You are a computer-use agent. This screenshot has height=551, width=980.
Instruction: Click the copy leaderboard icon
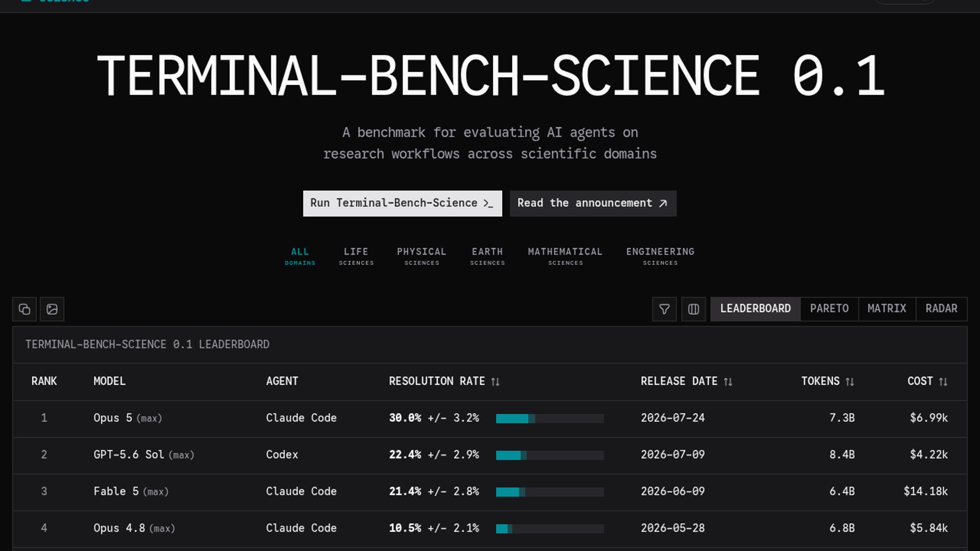coord(24,309)
